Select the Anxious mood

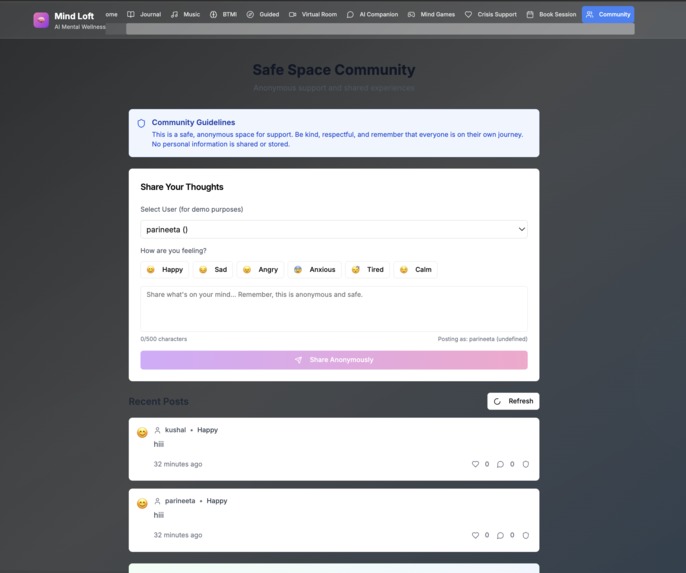coord(315,269)
